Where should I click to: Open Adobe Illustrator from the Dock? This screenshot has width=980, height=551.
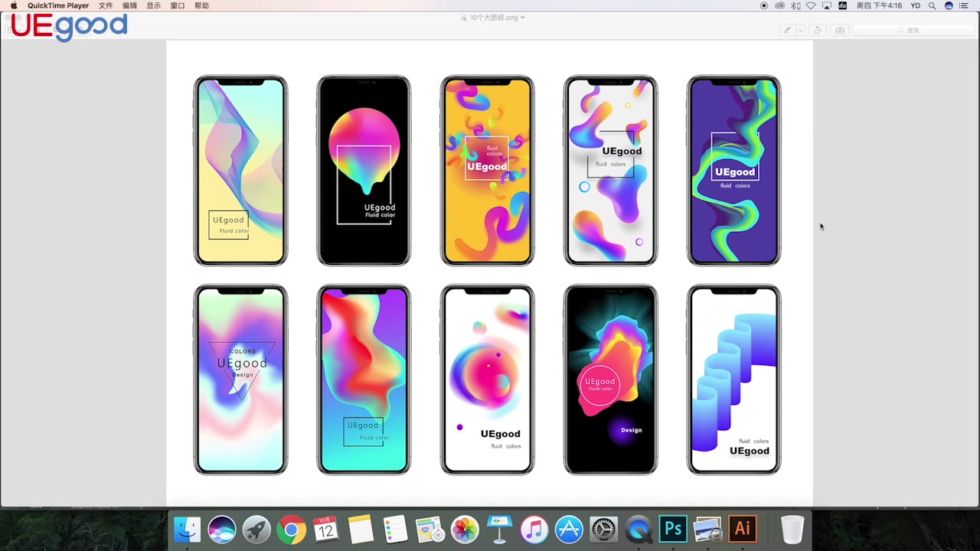pyautogui.click(x=741, y=528)
